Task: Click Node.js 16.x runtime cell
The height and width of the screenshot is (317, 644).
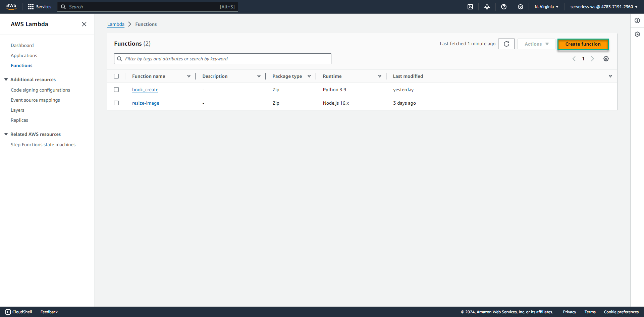Action: (336, 103)
